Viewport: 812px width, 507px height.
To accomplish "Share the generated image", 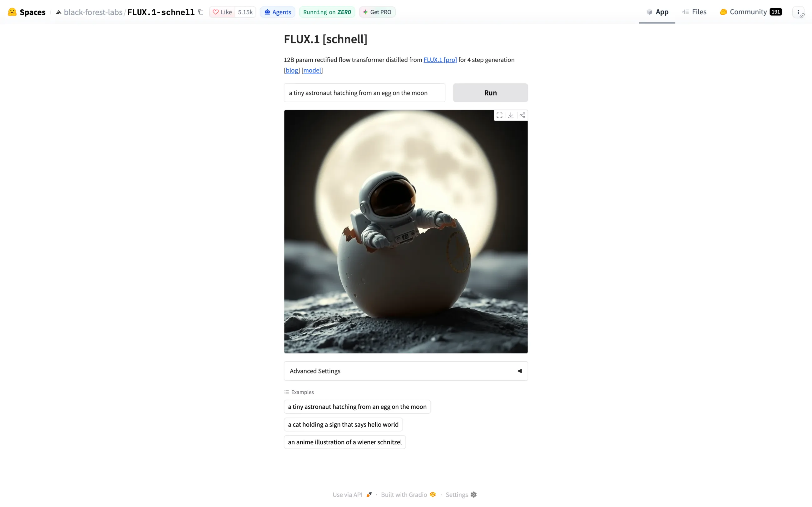I will click(x=522, y=115).
